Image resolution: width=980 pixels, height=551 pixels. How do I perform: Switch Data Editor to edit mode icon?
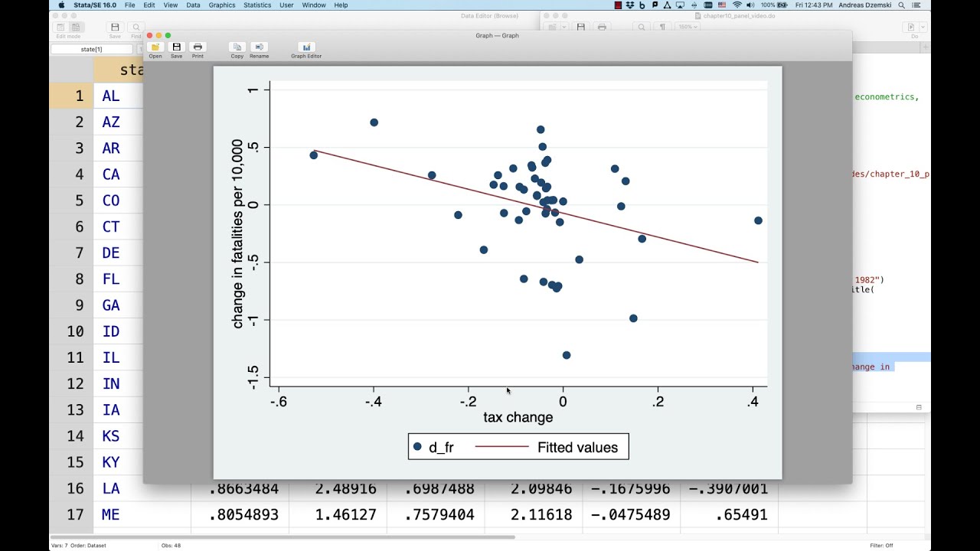(61, 27)
